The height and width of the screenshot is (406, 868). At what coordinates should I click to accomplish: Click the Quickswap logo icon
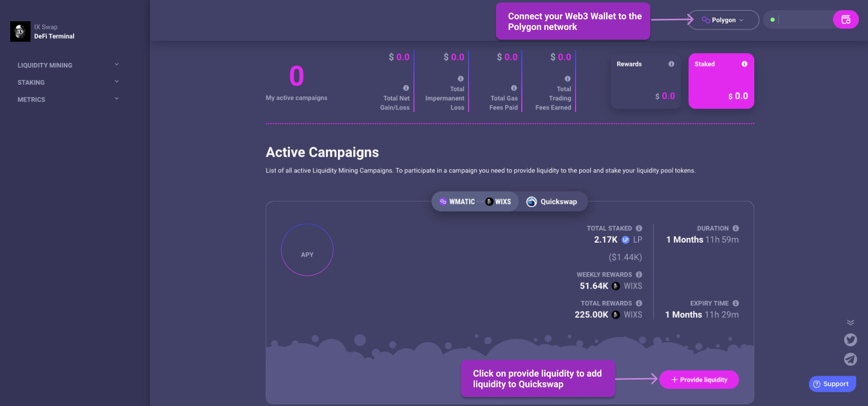click(x=531, y=201)
